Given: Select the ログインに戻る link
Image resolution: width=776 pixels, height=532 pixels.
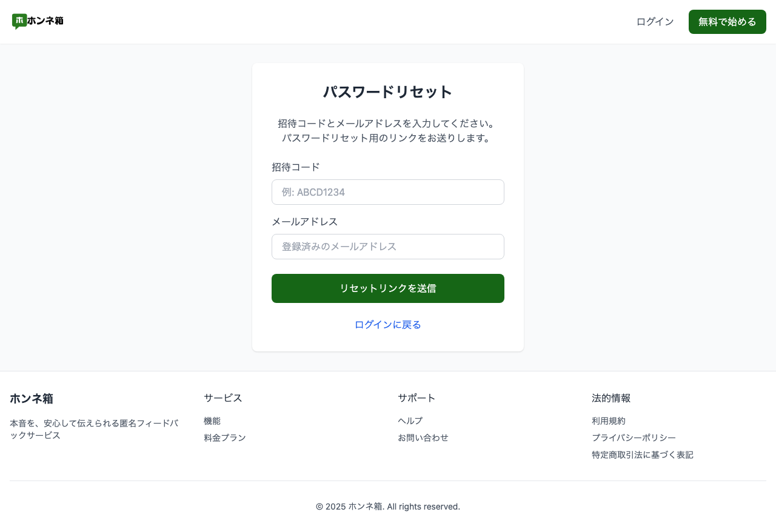Looking at the screenshot, I should (x=387, y=324).
